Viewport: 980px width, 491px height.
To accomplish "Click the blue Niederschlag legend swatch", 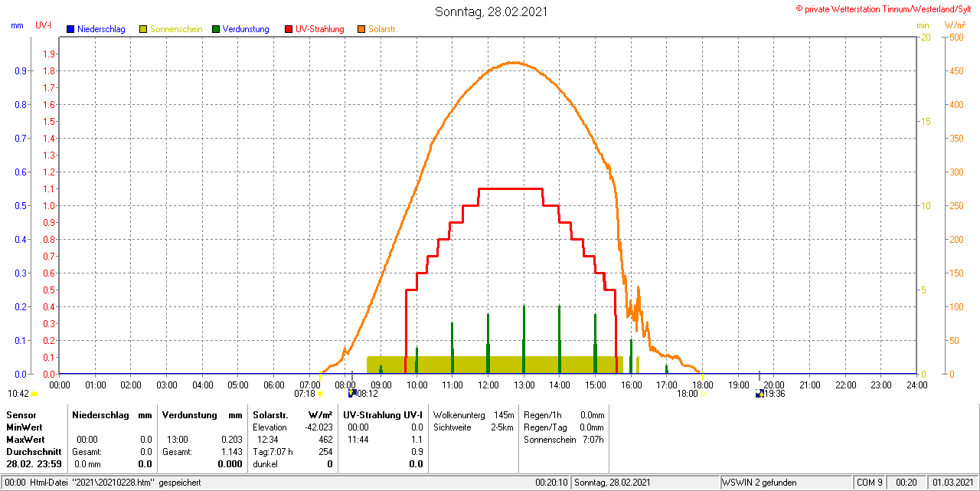I will tap(70, 29).
